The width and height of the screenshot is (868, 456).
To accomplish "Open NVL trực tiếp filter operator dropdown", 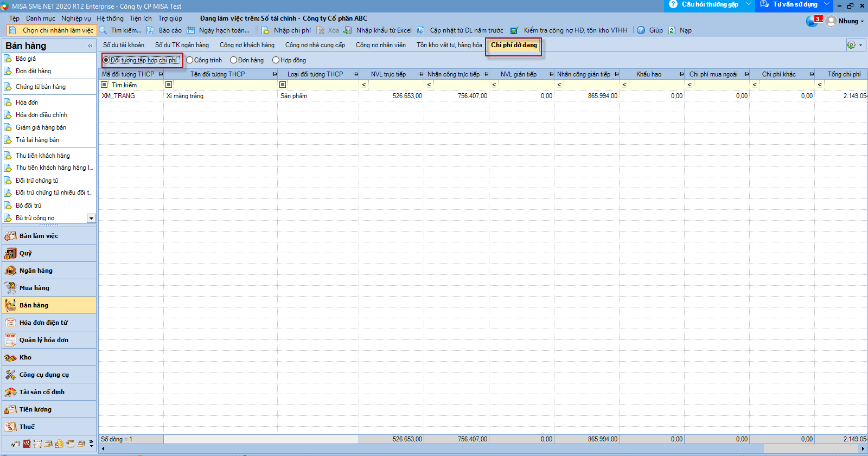I will click(364, 85).
